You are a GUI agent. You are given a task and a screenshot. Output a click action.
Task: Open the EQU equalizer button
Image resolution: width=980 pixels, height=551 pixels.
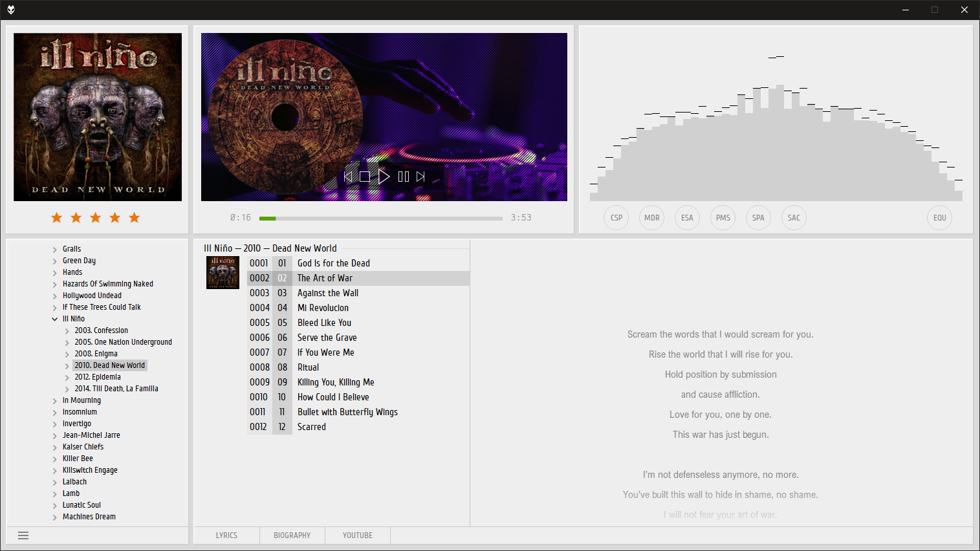coord(939,218)
